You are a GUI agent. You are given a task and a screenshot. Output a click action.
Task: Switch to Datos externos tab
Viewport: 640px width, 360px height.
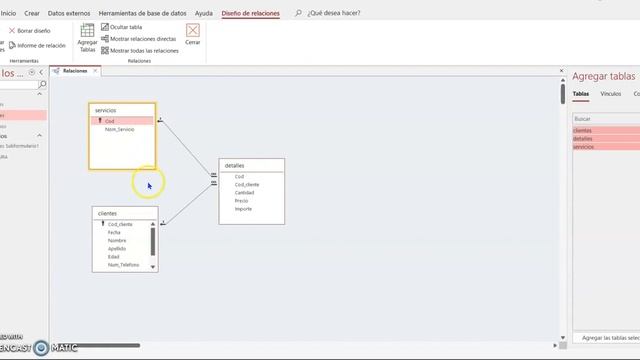(69, 13)
